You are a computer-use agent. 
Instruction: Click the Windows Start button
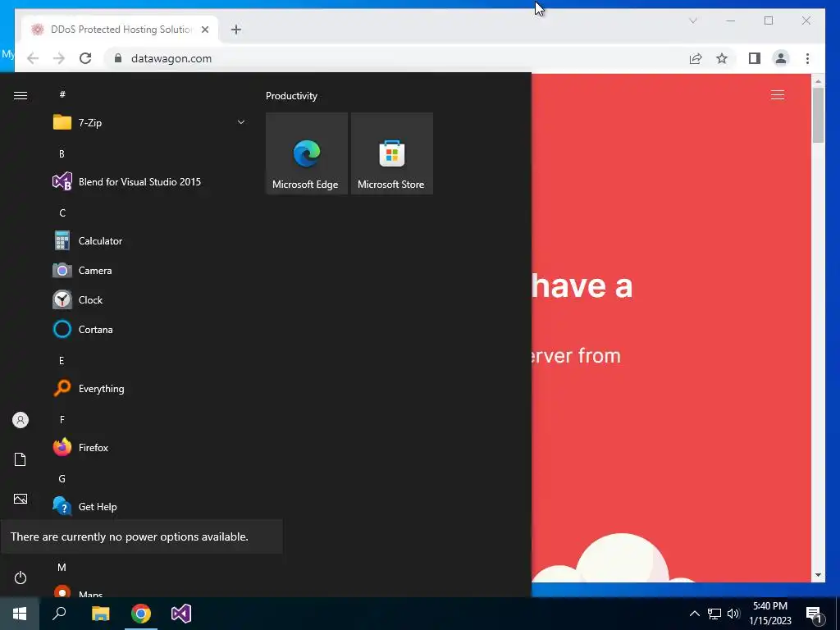[20, 614]
